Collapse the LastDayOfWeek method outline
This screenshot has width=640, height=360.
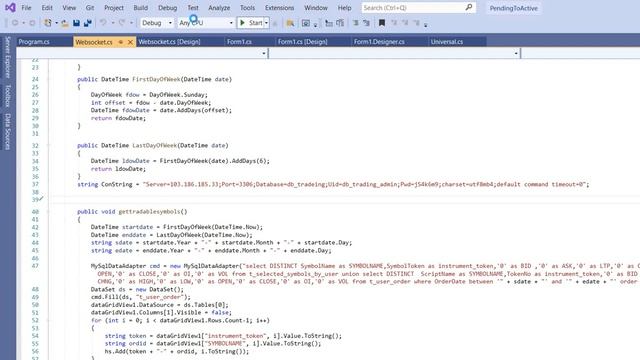[x=48, y=145]
